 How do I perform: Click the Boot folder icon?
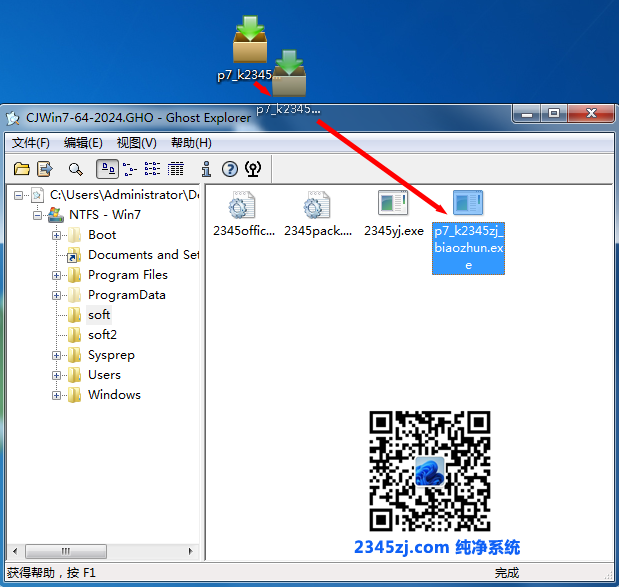click(x=74, y=235)
